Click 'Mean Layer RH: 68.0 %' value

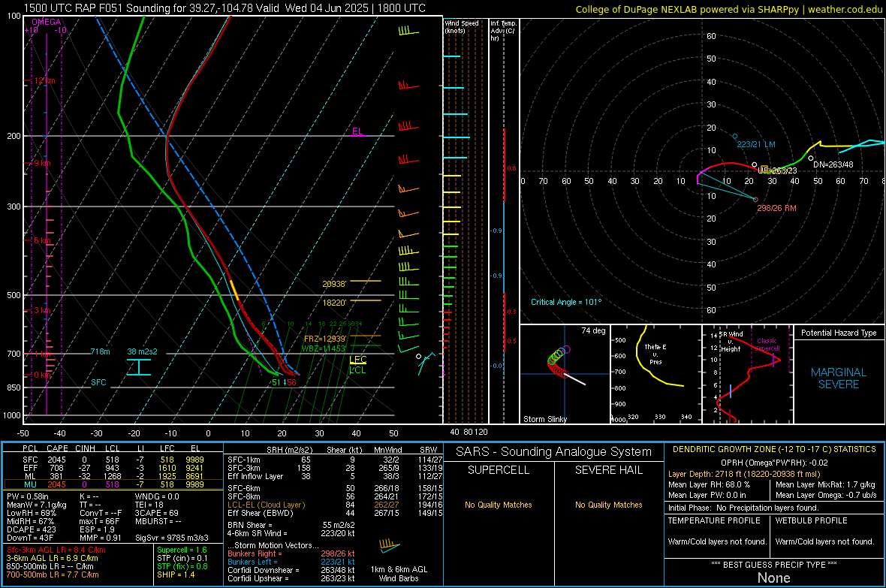point(709,484)
